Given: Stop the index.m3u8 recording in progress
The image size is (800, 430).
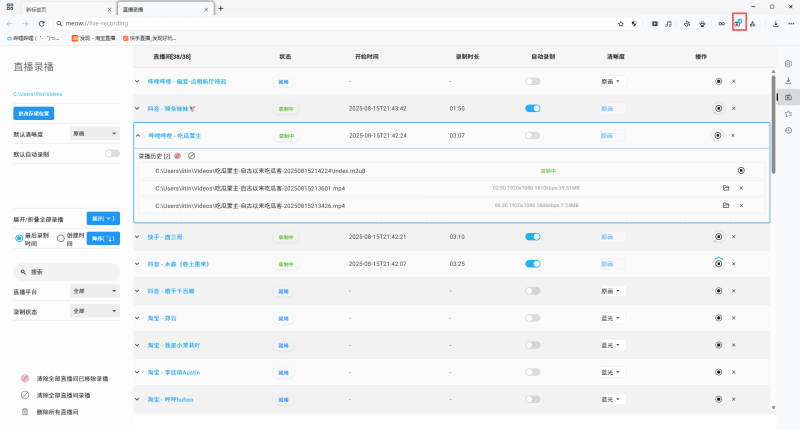Looking at the screenshot, I should pos(741,171).
